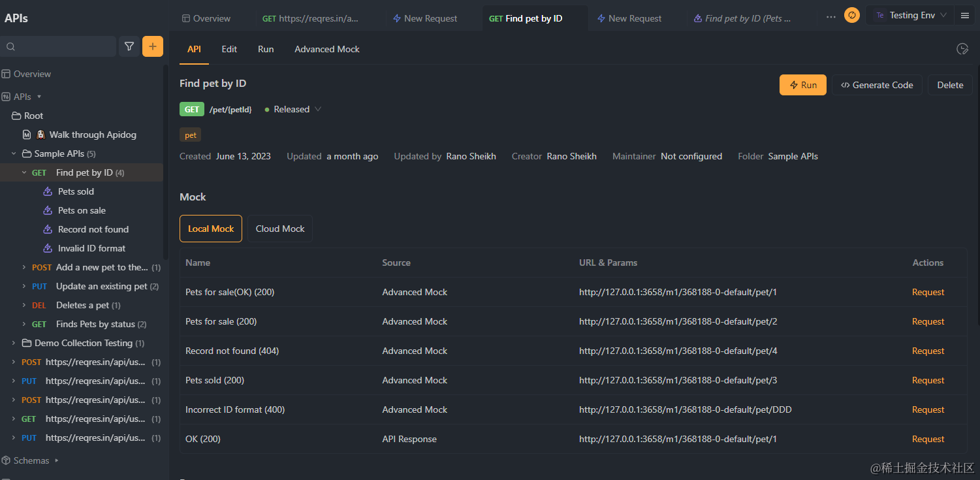980x480 pixels.
Task: Click the ellipsis more-options icon in tab bar
Action: tap(830, 18)
